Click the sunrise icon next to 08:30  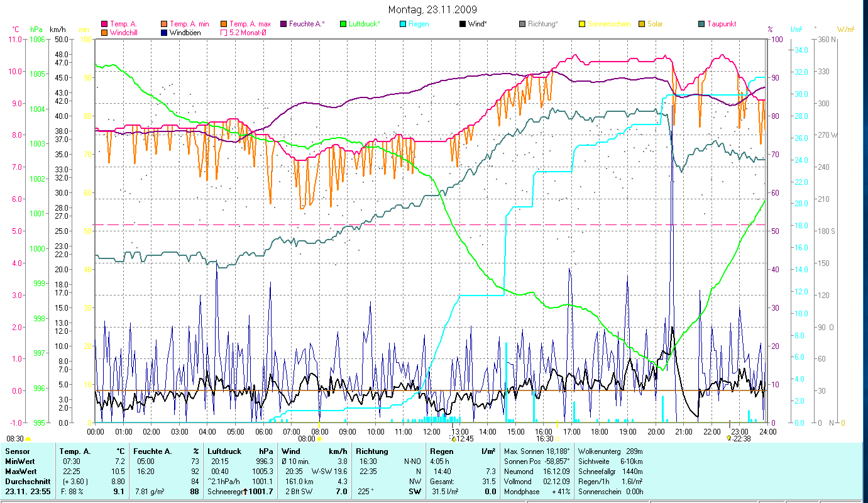coord(28,439)
